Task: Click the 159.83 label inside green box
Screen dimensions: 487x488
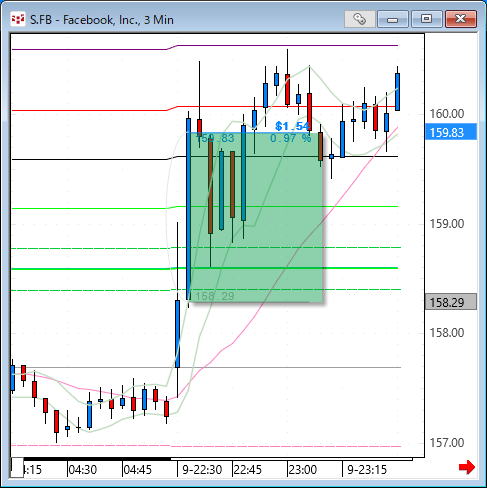Action: (x=215, y=138)
